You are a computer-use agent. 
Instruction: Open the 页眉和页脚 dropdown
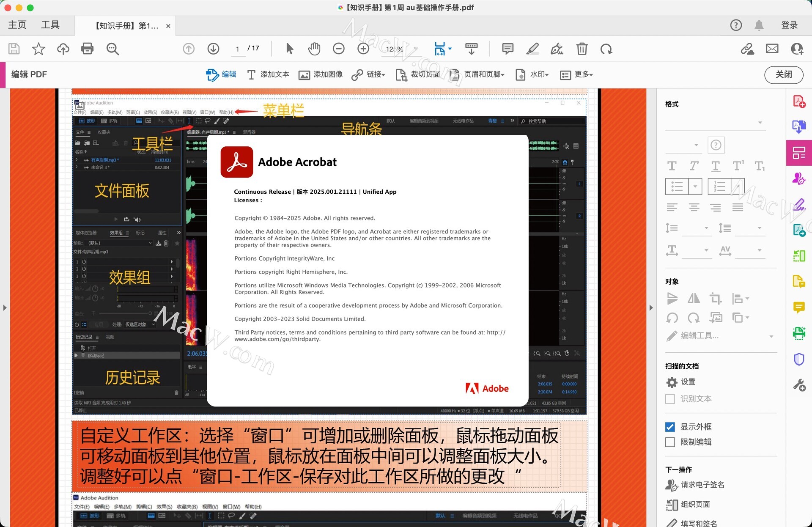[x=477, y=74]
